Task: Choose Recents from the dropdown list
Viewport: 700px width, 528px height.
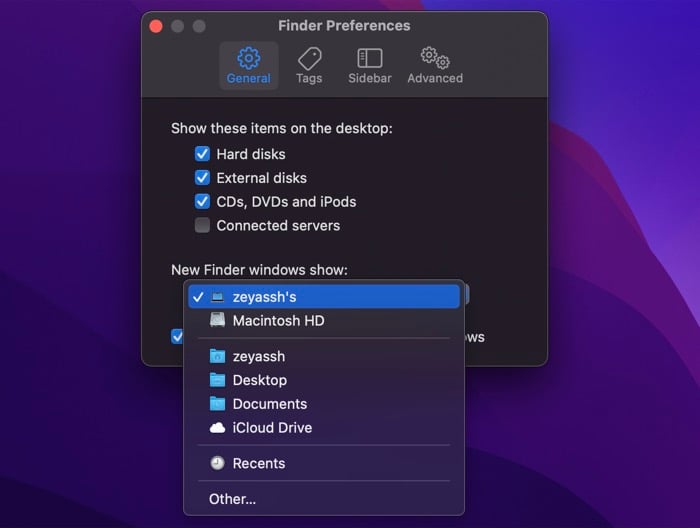Action: point(324,463)
